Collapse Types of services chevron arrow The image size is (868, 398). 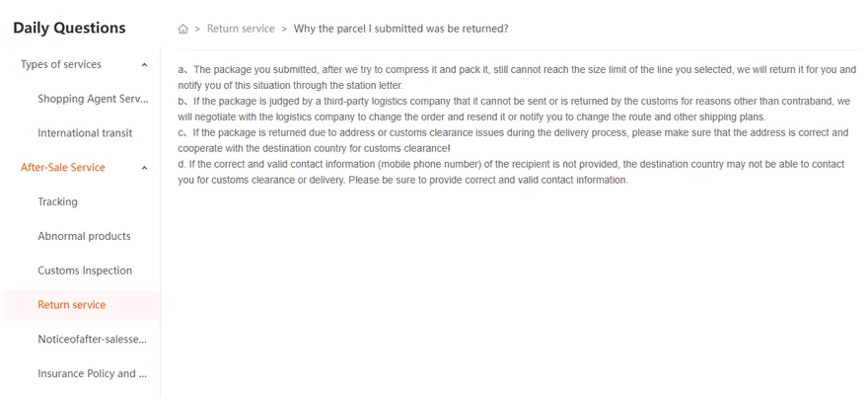pyautogui.click(x=144, y=65)
